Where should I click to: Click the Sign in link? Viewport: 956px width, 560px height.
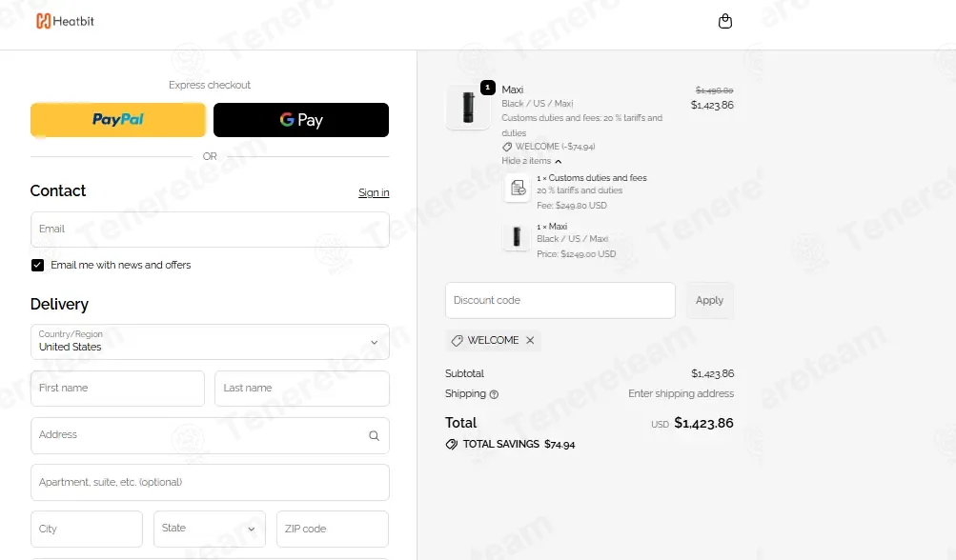click(374, 192)
